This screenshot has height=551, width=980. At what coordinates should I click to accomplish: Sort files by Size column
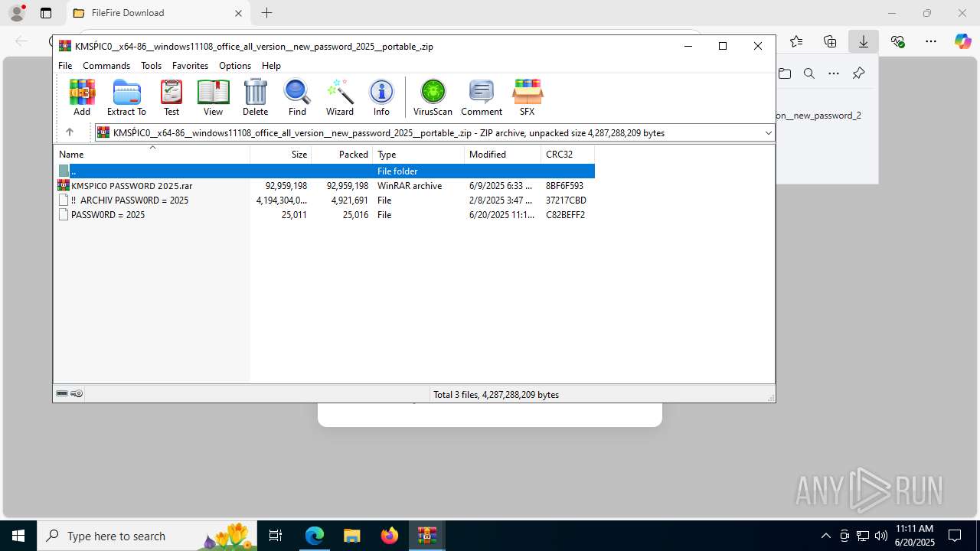pos(281,155)
